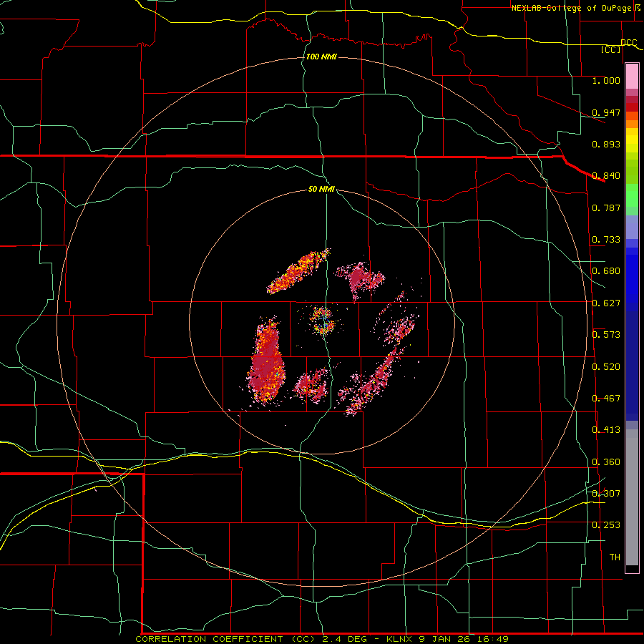The image size is (644, 644).
Task: Click the KLNX station identifier
Action: [401, 639]
